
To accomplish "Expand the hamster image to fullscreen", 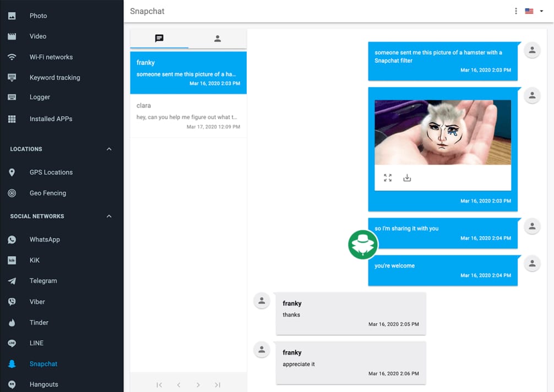I will [x=387, y=177].
